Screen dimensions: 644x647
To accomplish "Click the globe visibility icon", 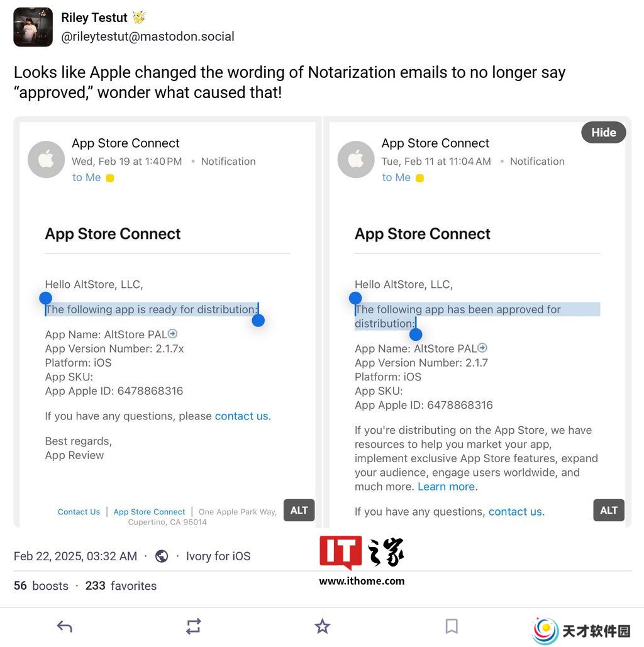I will pyautogui.click(x=162, y=556).
